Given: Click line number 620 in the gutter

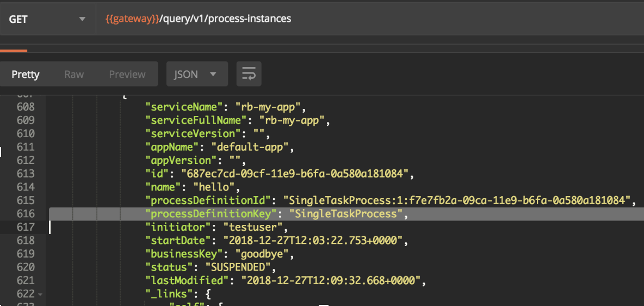Looking at the screenshot, I should [26, 267].
